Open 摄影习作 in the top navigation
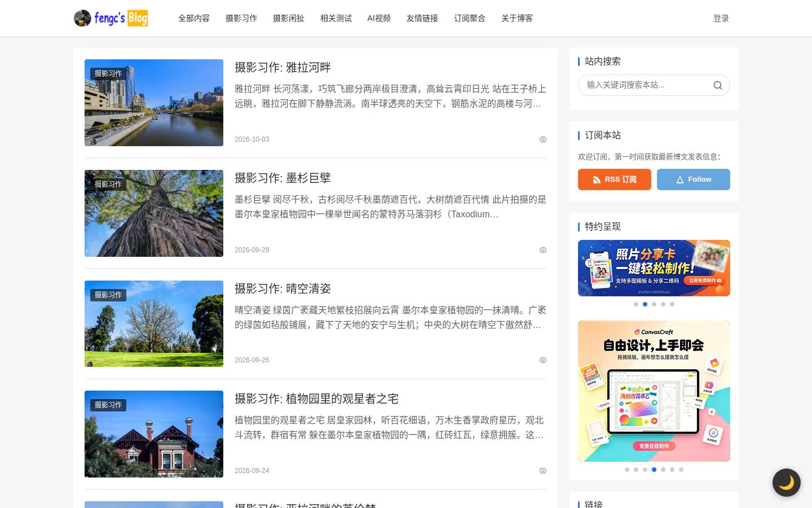Viewport: 812px width, 508px height. point(241,19)
